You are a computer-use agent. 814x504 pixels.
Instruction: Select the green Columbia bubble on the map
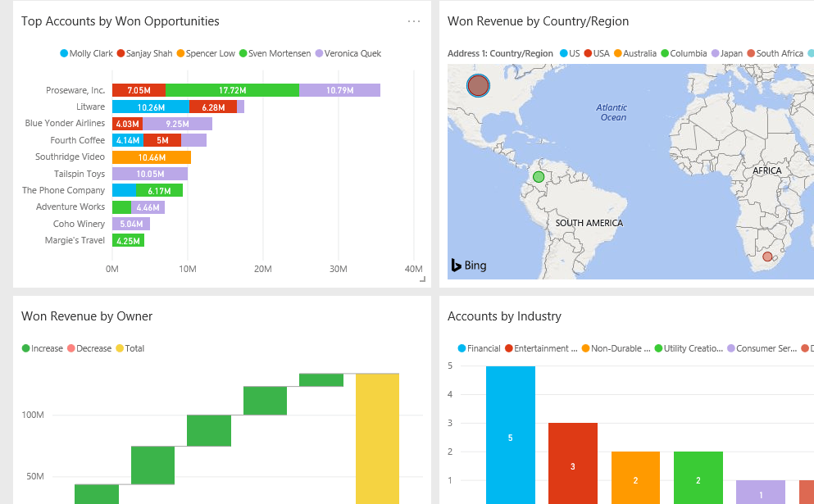538,177
